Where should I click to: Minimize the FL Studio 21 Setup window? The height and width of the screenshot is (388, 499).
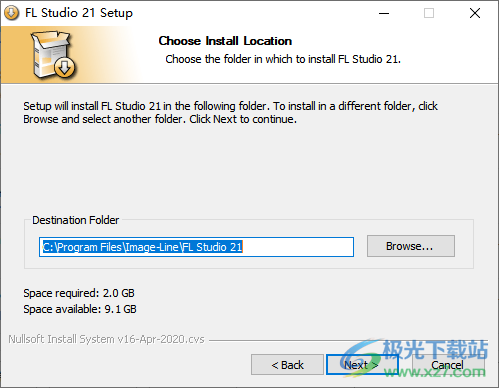pos(384,13)
